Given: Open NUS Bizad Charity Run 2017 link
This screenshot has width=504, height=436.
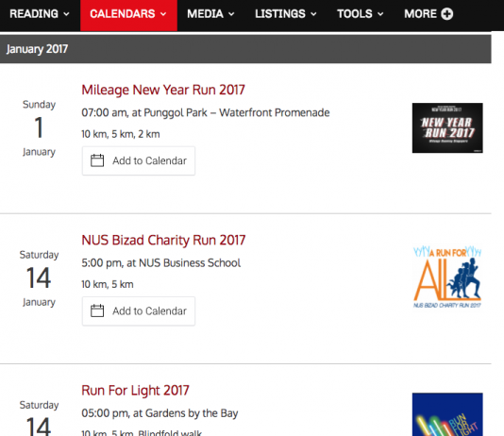Looking at the screenshot, I should 163,240.
